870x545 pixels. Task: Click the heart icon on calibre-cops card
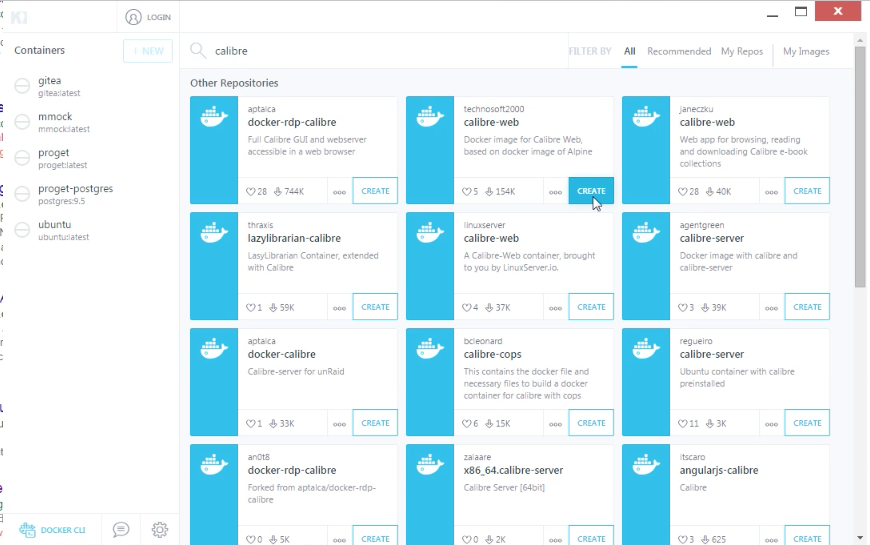466,423
